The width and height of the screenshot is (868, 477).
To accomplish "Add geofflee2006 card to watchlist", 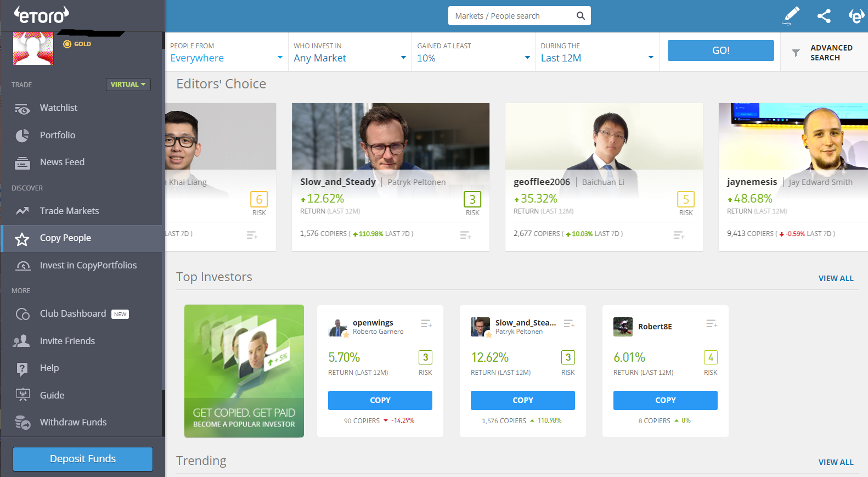I will 679,235.
